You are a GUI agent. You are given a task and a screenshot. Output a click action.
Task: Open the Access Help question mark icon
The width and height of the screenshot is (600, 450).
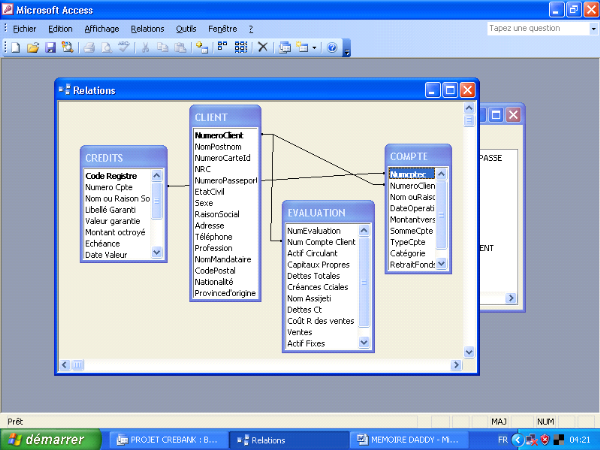332,47
